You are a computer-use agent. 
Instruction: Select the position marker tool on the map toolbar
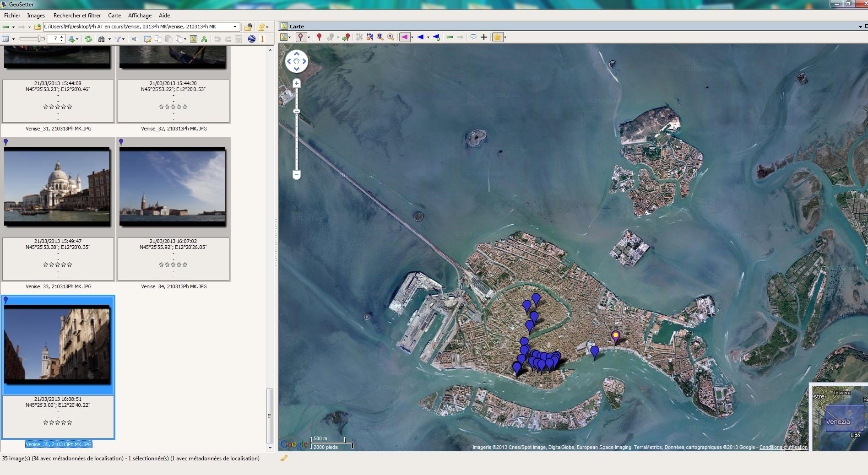click(x=300, y=37)
